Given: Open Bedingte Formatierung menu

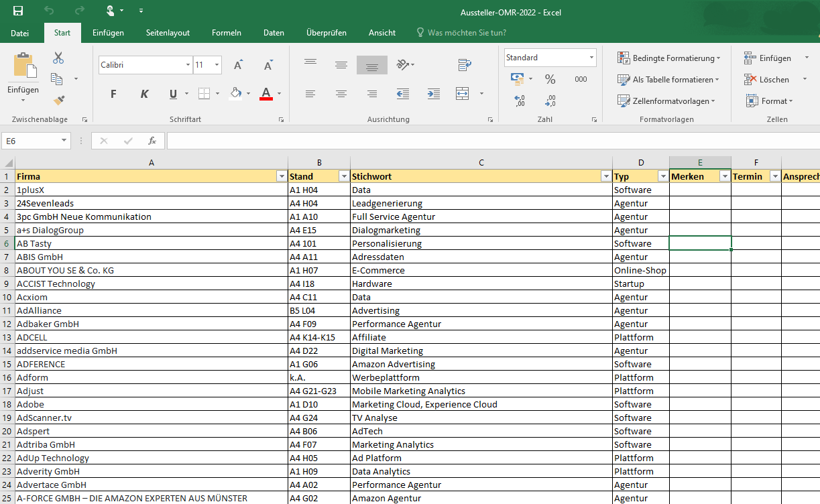Looking at the screenshot, I should tap(669, 58).
